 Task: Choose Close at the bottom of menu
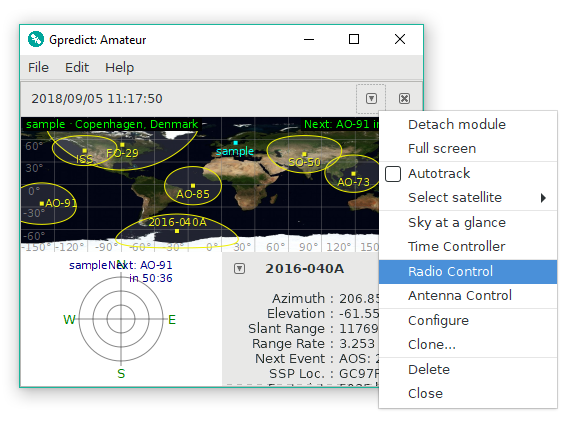pos(468,394)
